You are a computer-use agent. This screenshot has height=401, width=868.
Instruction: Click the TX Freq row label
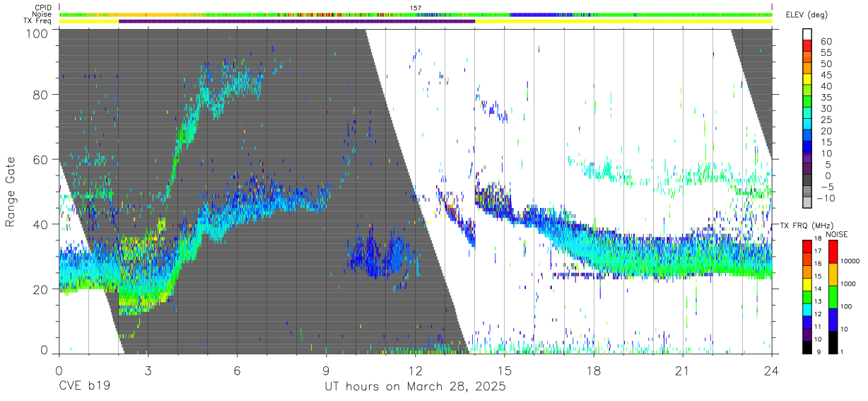(39, 21)
